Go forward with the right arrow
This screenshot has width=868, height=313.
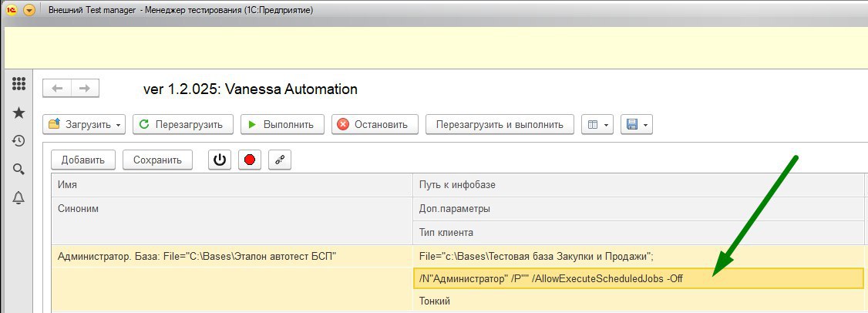pos(85,88)
